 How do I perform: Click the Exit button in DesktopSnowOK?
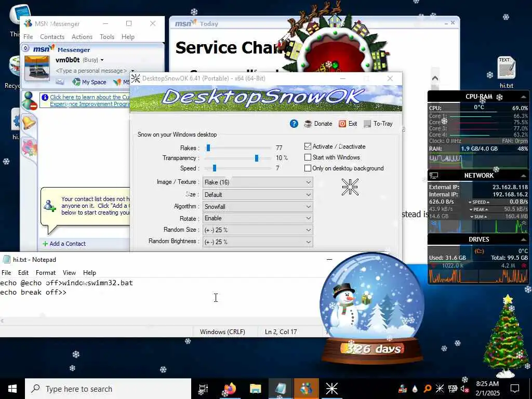pos(348,124)
